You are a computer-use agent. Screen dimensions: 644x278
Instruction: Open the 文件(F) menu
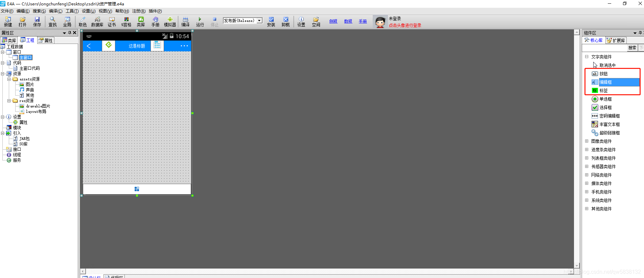(7, 11)
